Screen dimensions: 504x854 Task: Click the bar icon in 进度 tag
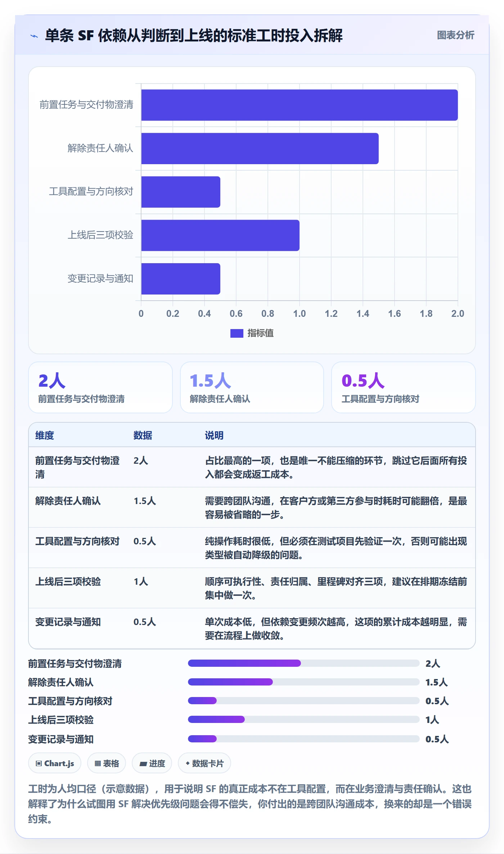143,764
